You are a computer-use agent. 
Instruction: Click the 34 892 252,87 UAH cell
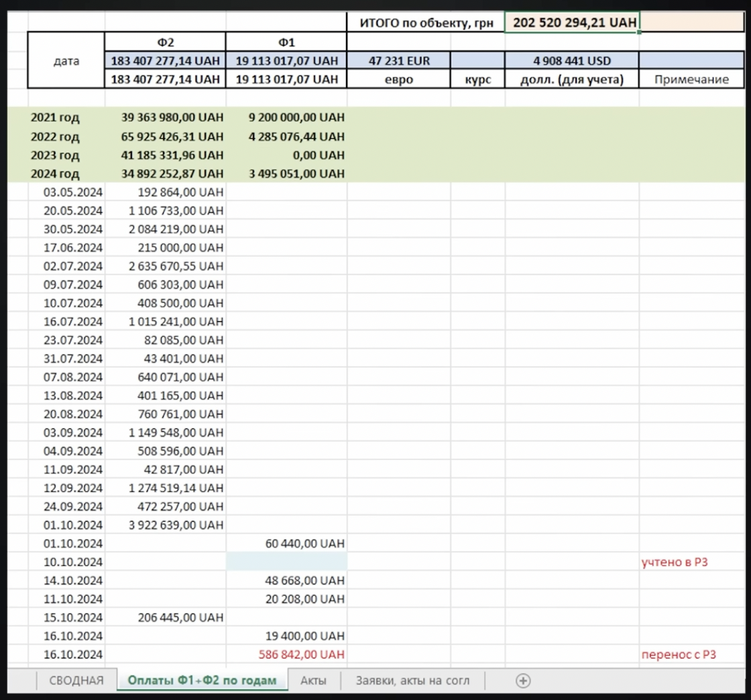(165, 174)
